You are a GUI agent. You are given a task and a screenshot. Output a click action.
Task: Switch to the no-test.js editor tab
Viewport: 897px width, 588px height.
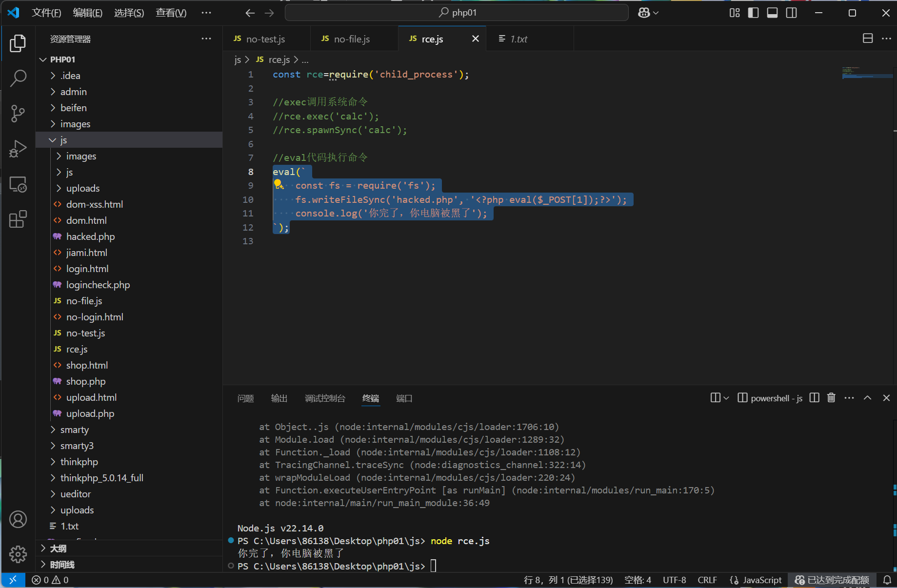pyautogui.click(x=266, y=39)
